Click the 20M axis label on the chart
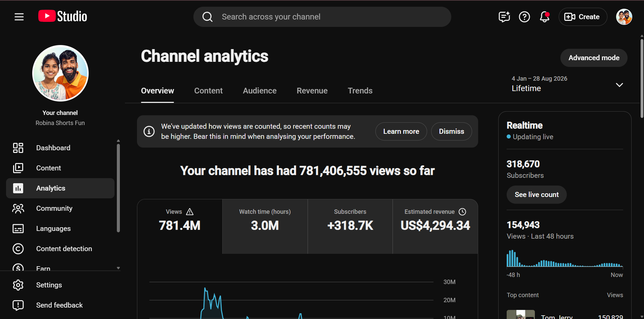 point(449,300)
